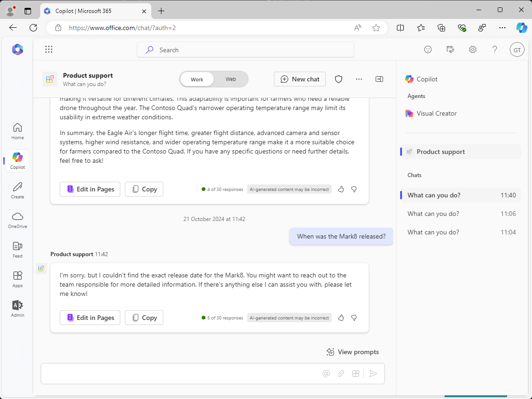Open browser settings and more menu
This screenshot has width=532, height=399.
tap(502, 28)
